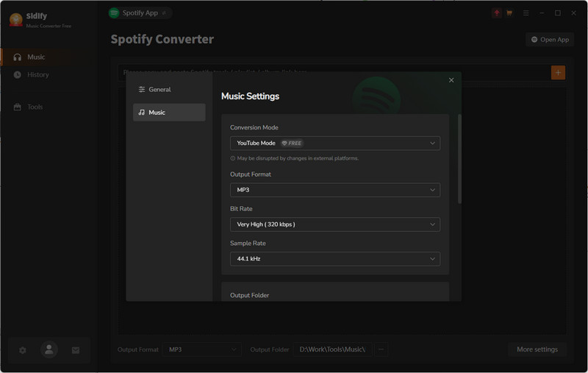Viewport: 588px width, 373px height.
Task: Click the settings dialog scrollbar
Action: tap(459, 159)
